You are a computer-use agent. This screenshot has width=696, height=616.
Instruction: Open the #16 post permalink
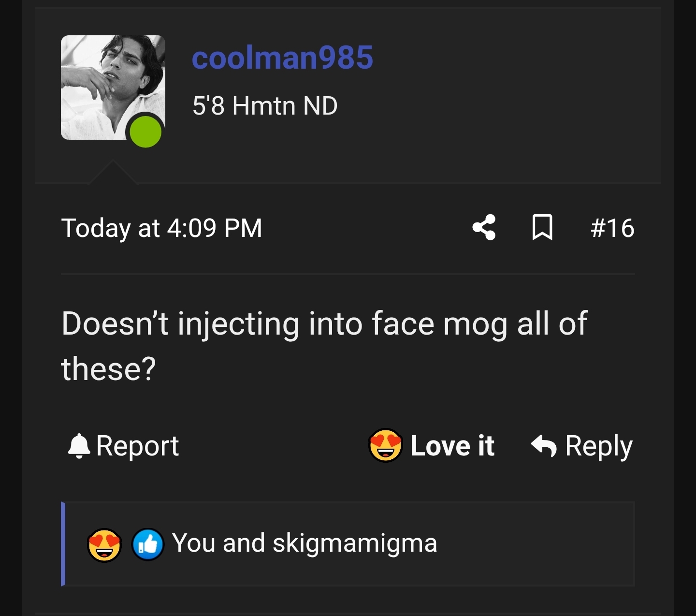coord(612,228)
